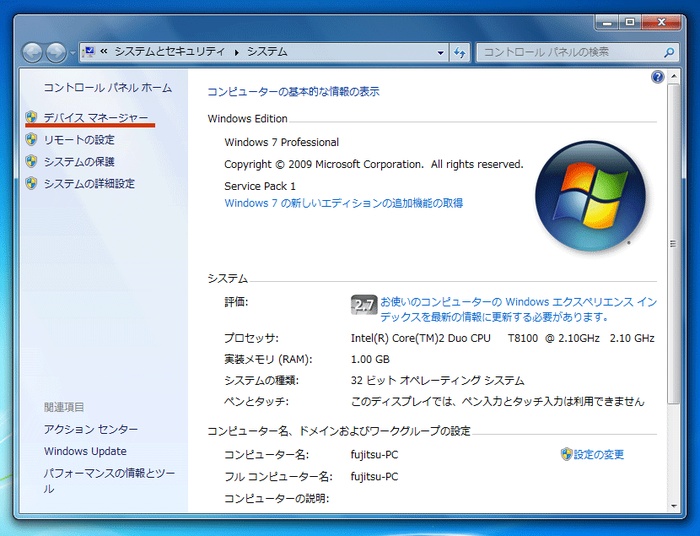Click the Windows 7 Professional text
The width and height of the screenshot is (700, 536).
[282, 142]
